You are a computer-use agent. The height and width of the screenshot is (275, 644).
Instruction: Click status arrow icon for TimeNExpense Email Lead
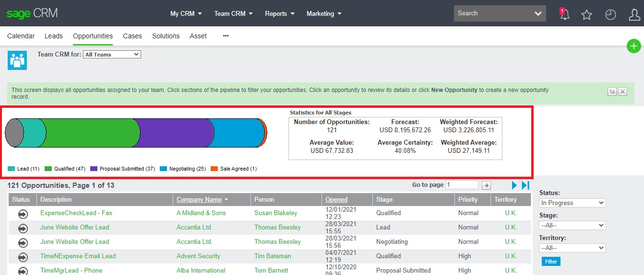coord(23,257)
